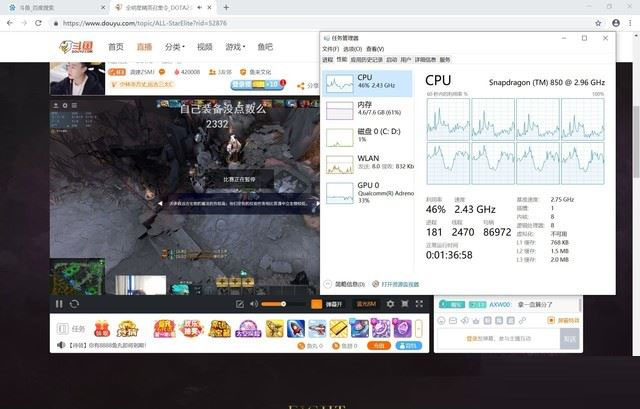640x409 pixels.
Task: Open a new browser tab
Action: (x=226, y=7)
